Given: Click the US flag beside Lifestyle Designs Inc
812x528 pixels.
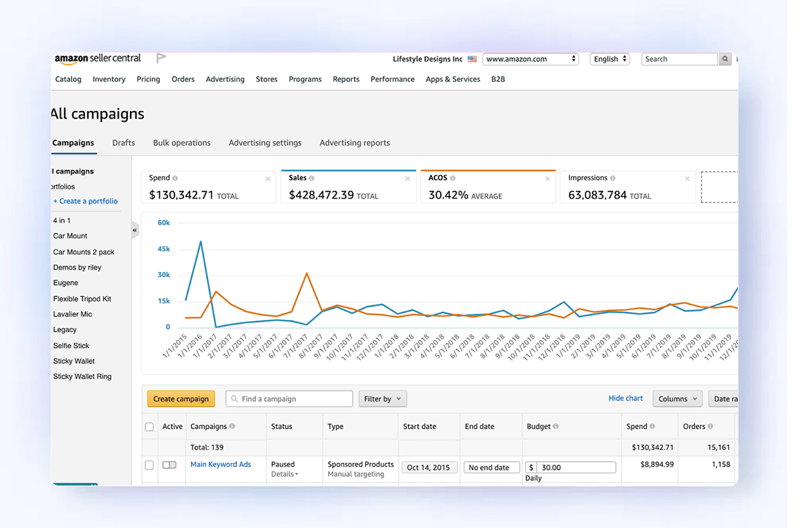Looking at the screenshot, I should (x=472, y=58).
